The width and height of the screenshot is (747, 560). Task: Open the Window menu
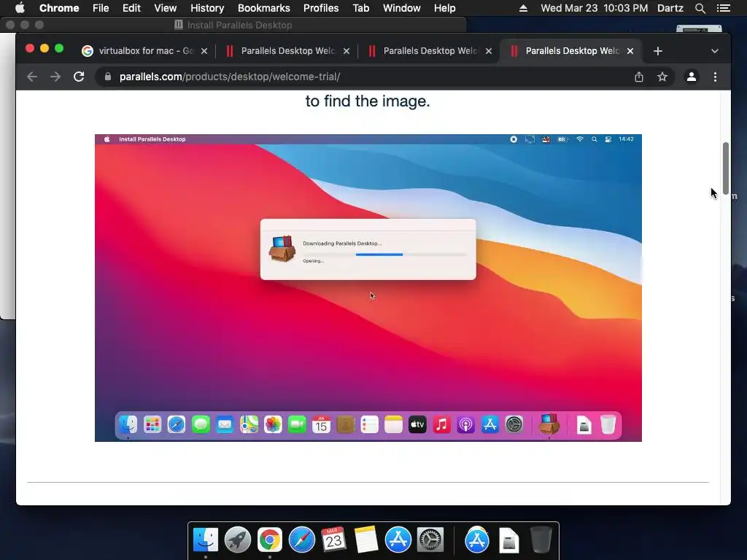pyautogui.click(x=402, y=8)
